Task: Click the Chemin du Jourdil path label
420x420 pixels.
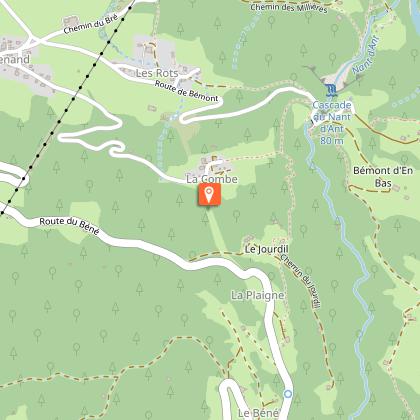Action: point(301,282)
